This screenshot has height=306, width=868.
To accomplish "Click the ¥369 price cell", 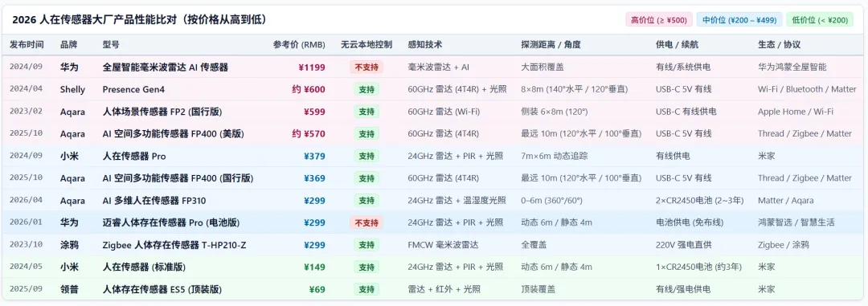I will coord(314,178).
